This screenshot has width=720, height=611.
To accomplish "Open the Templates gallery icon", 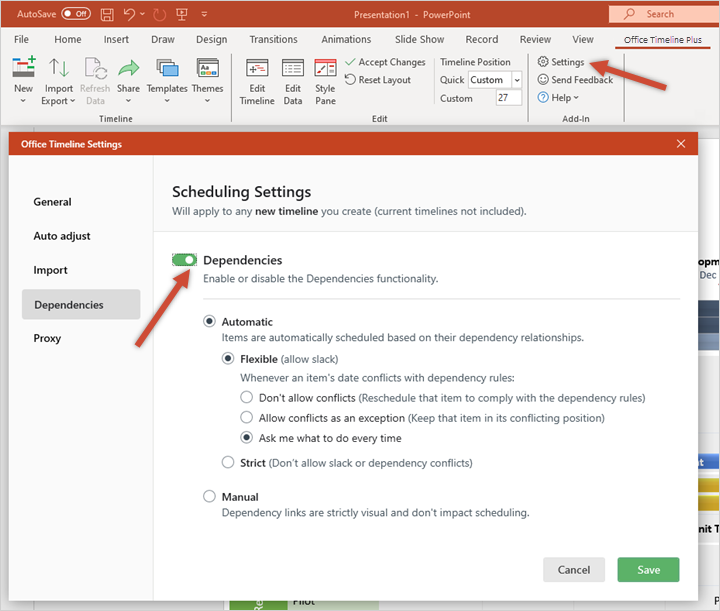I will tap(167, 69).
